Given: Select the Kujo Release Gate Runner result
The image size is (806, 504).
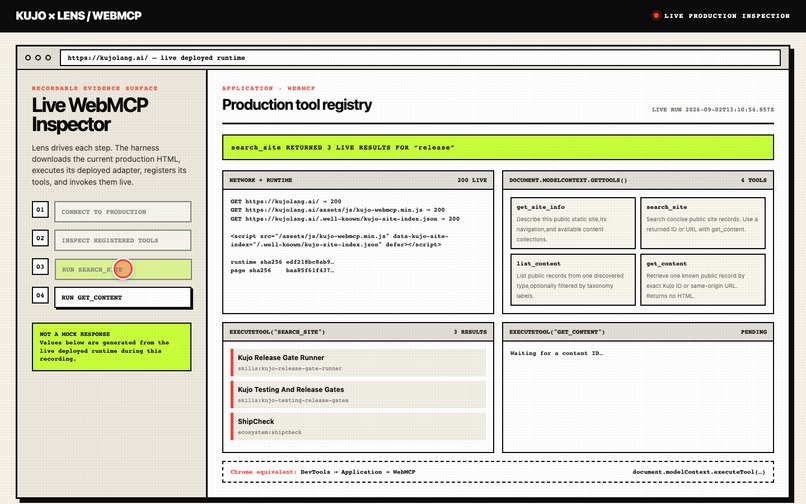Looking at the screenshot, I should (358, 363).
